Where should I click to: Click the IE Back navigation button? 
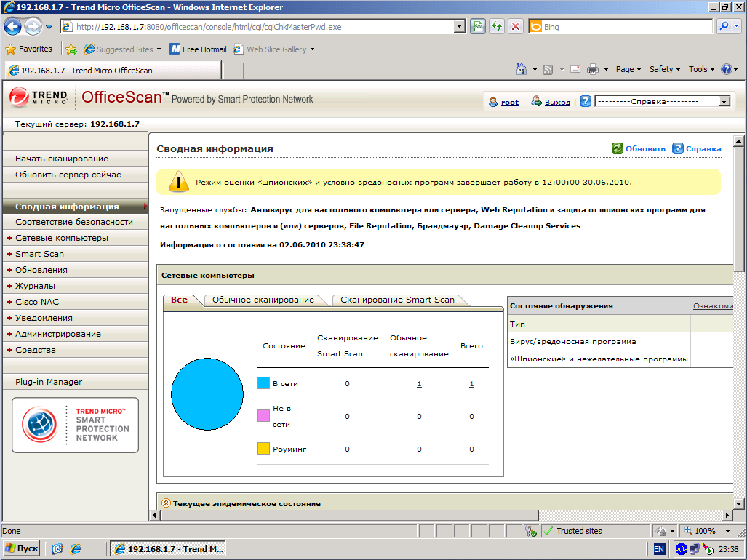click(x=13, y=27)
